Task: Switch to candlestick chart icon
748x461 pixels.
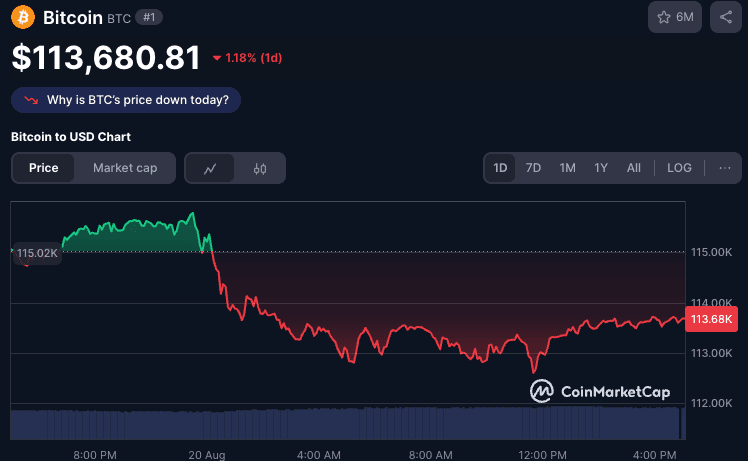Action: click(260, 168)
